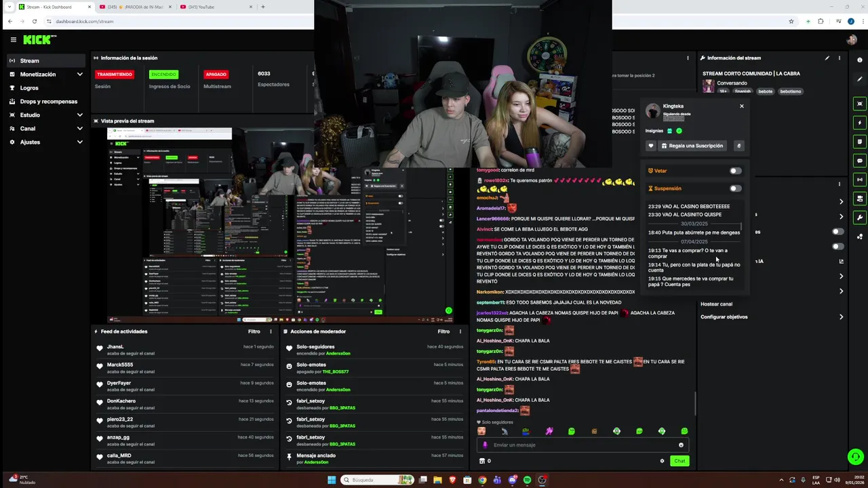Screen dimensions: 868x488
Task: Toggle the Suspensión switch for Kingteka
Action: point(735,188)
